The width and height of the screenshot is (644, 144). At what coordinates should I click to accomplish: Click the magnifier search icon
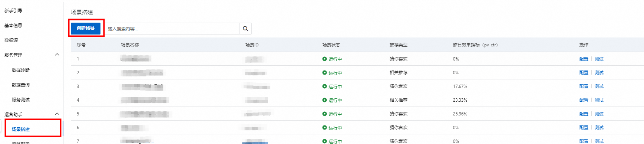245,29
